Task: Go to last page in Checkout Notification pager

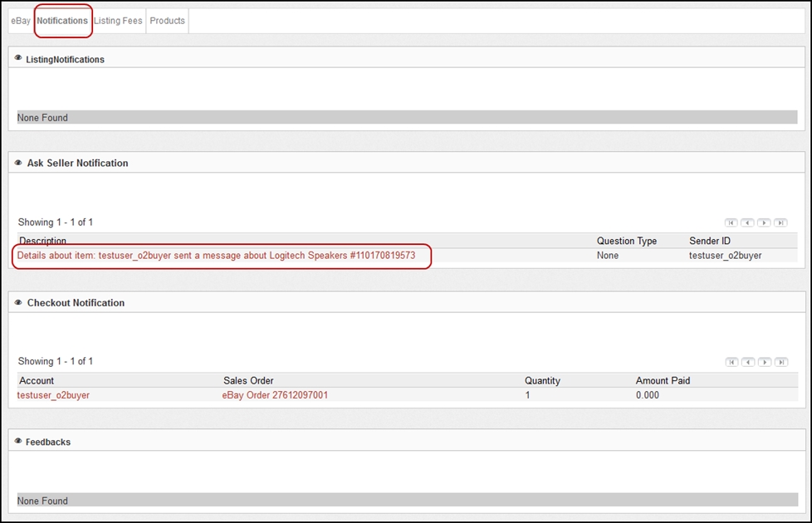Action: tap(781, 362)
